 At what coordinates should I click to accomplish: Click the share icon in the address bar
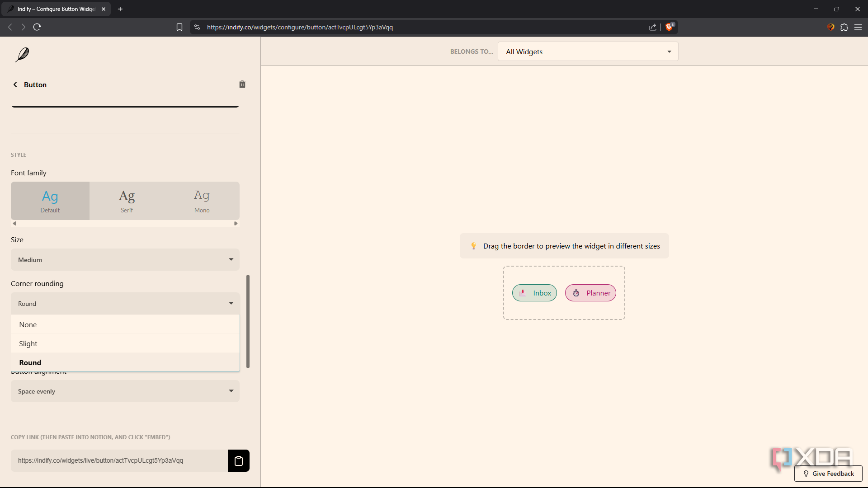pyautogui.click(x=653, y=27)
